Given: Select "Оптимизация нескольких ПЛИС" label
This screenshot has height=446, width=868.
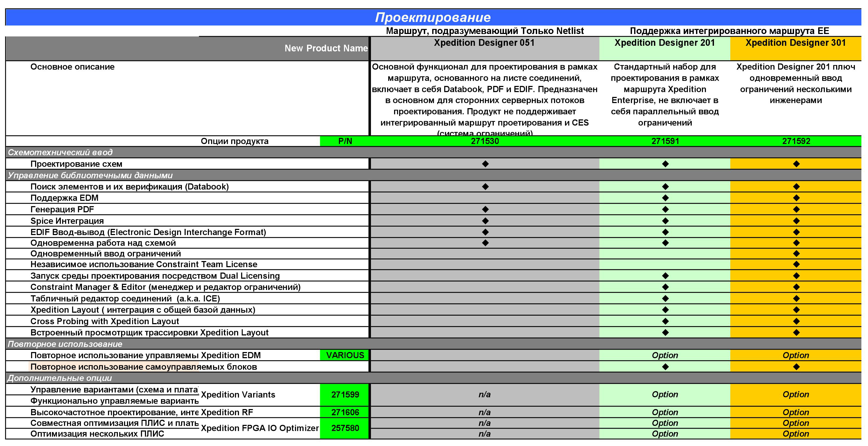Looking at the screenshot, I should pos(97,433).
